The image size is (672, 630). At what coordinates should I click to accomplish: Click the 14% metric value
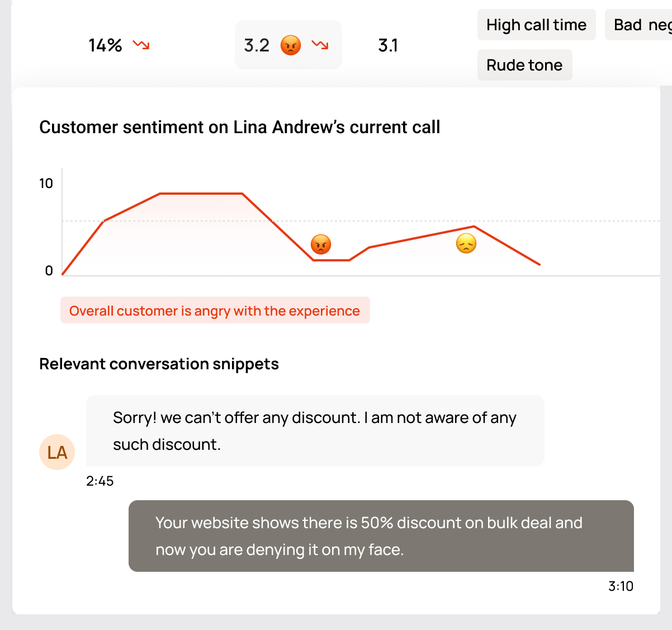coord(105,45)
